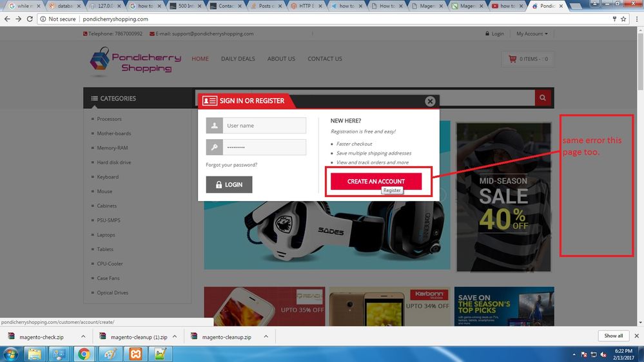Open XAMPP from the taskbar

[136, 354]
